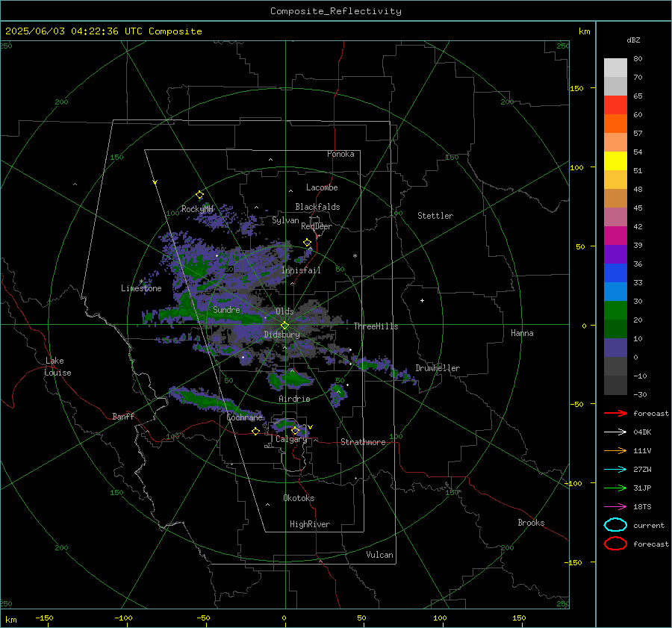Click the white 04DK arrow icon

(x=615, y=432)
